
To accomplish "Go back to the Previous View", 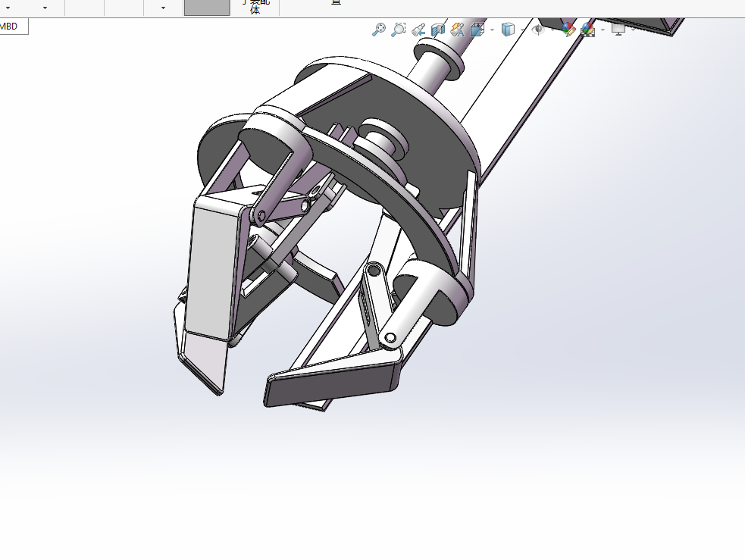I will click(x=418, y=30).
